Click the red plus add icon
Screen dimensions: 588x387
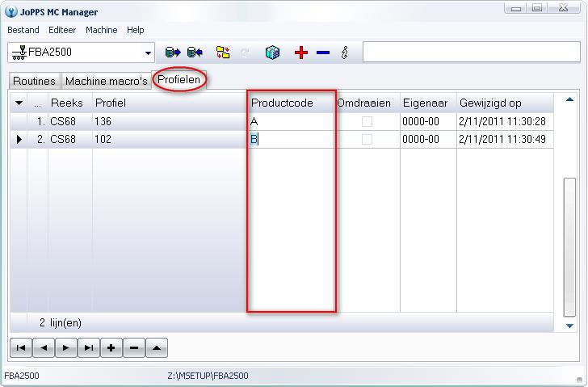click(301, 53)
